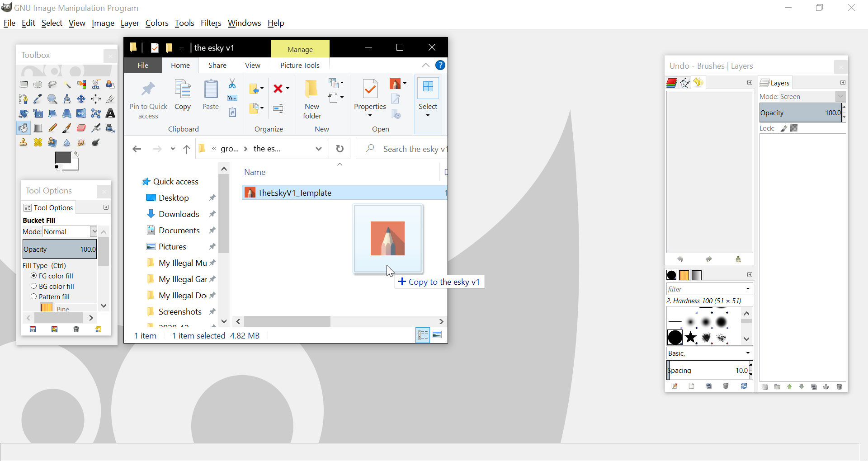The height and width of the screenshot is (461, 868).
Task: Select the Rotate tool
Action: (x=24, y=113)
